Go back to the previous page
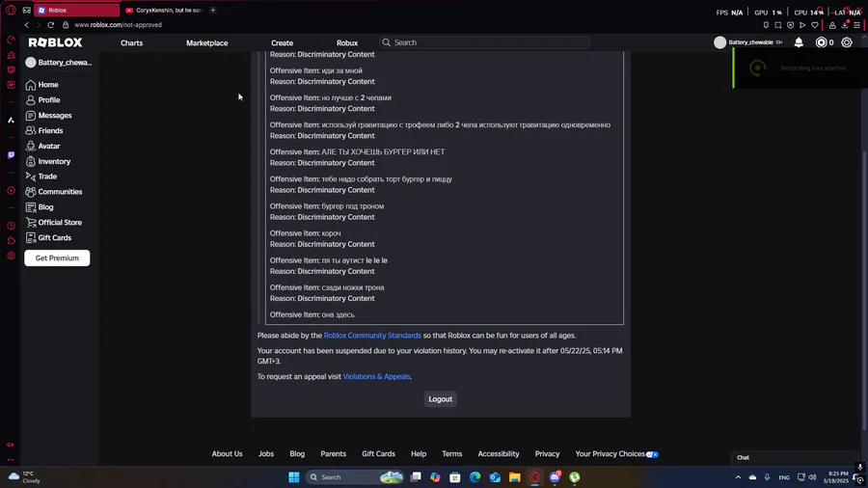Screen dimensions: 868x488 (x=27, y=25)
